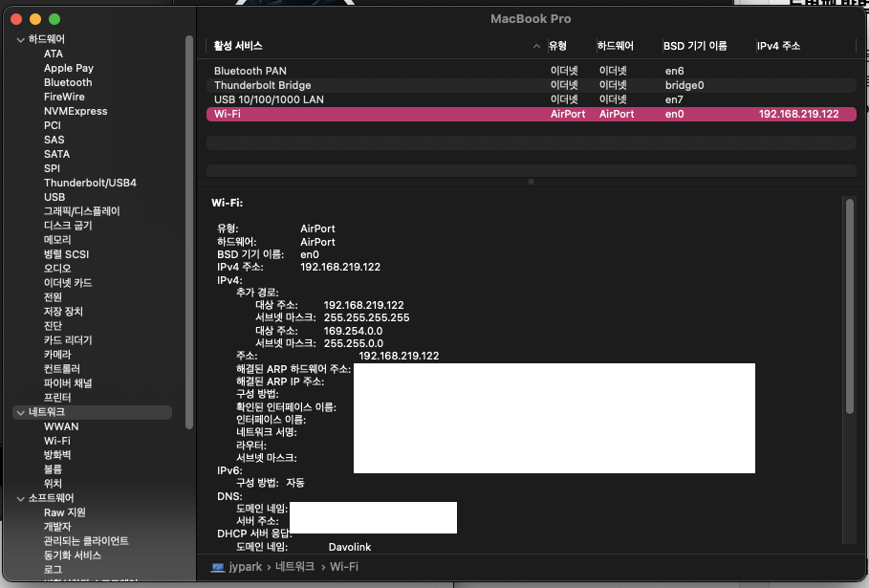Image resolution: width=869 pixels, height=588 pixels.
Task: Open 그래픽/디스플레이 entry
Action: click(81, 211)
